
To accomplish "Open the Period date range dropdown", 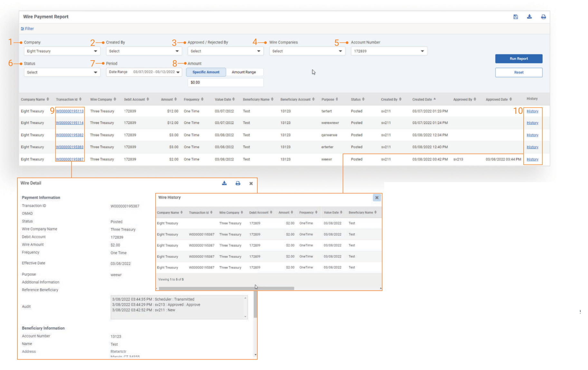I will coord(144,72).
